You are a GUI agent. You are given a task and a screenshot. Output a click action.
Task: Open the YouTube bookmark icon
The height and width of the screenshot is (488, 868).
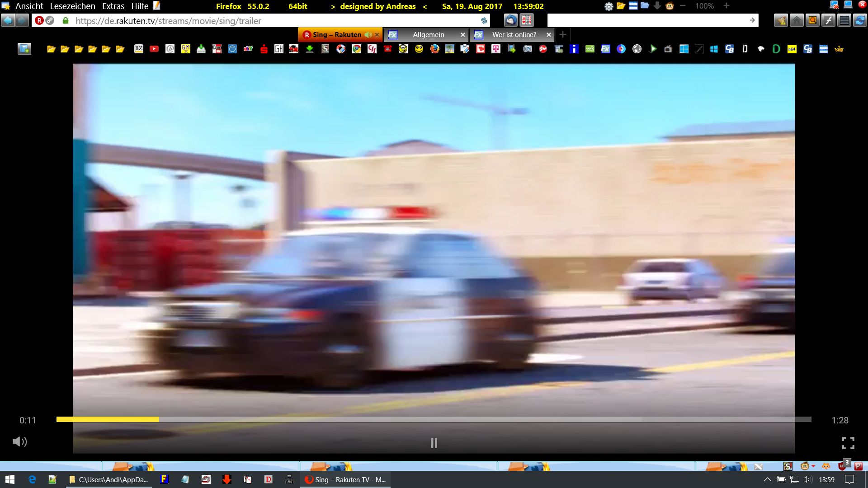pyautogui.click(x=154, y=49)
